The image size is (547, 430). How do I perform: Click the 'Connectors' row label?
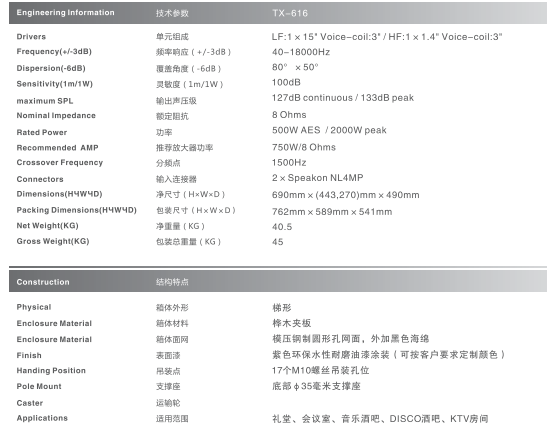coord(40,179)
